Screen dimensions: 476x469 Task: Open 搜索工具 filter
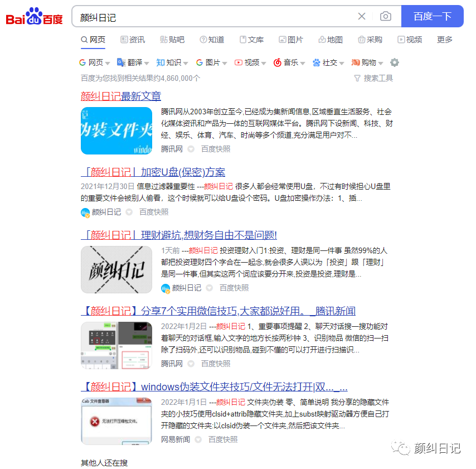pos(373,79)
